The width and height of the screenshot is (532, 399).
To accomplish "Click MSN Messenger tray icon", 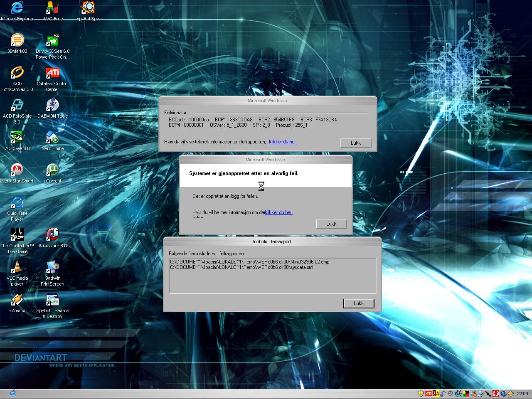I will pyautogui.click(x=473, y=393).
